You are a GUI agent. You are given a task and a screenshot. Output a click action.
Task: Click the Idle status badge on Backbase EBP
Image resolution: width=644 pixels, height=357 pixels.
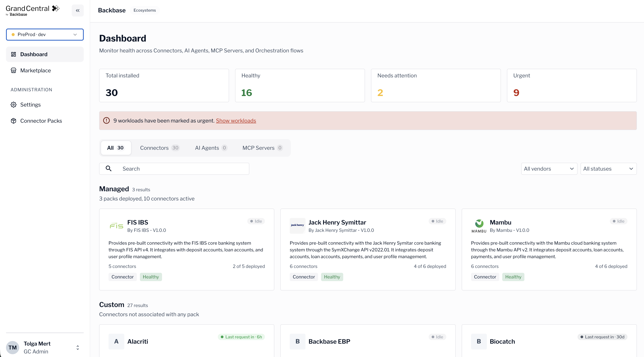[x=437, y=337]
